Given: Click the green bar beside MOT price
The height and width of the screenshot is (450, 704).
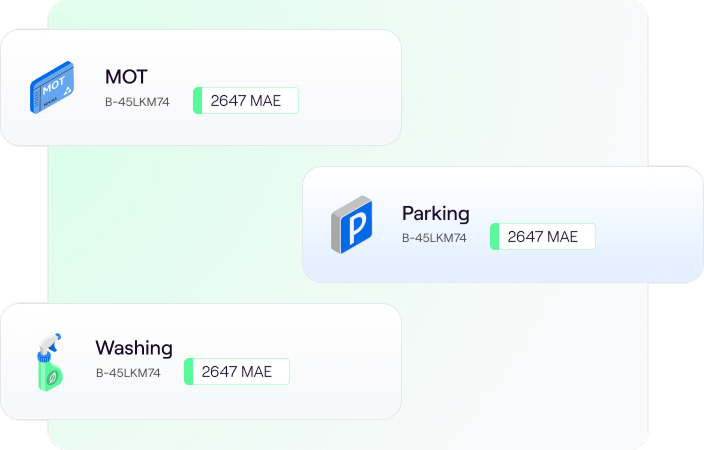Looking at the screenshot, I should coord(197,101).
